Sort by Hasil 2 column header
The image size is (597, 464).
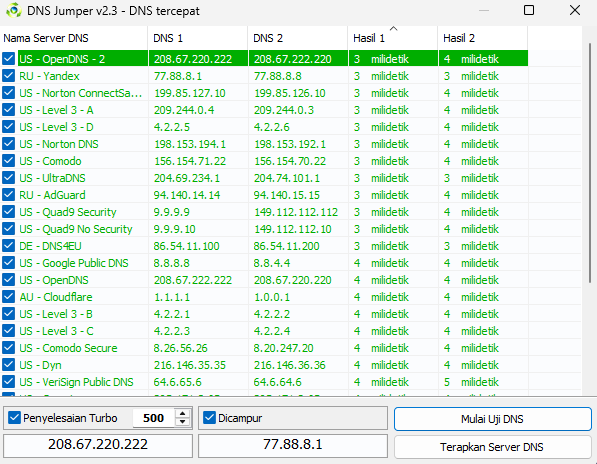point(483,38)
